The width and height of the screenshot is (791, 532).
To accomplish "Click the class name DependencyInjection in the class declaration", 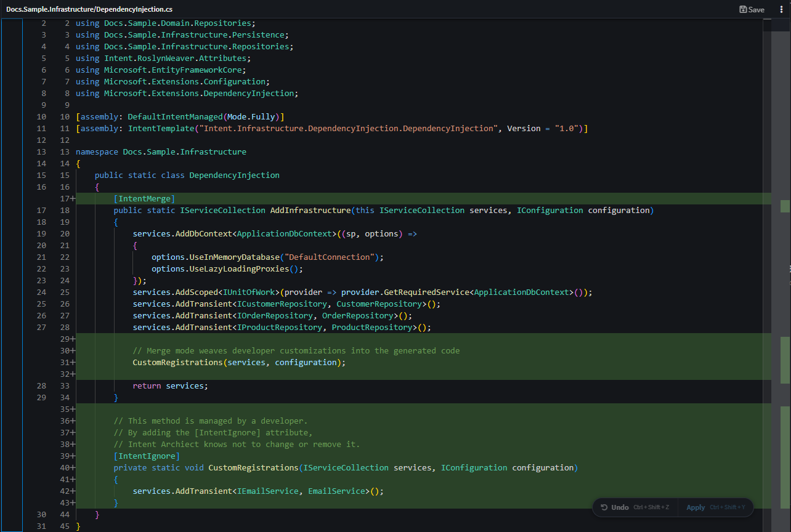I will point(234,175).
